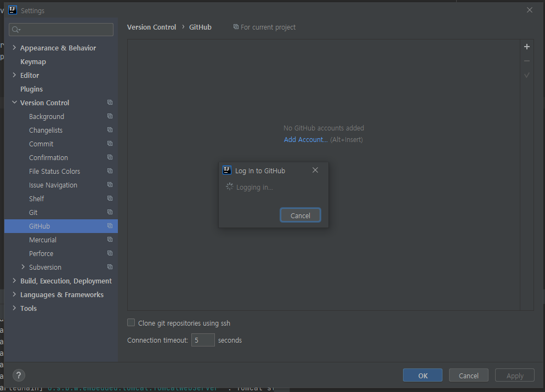Click OK in Settings dialog
This screenshot has width=545, height=392.
coord(423,376)
